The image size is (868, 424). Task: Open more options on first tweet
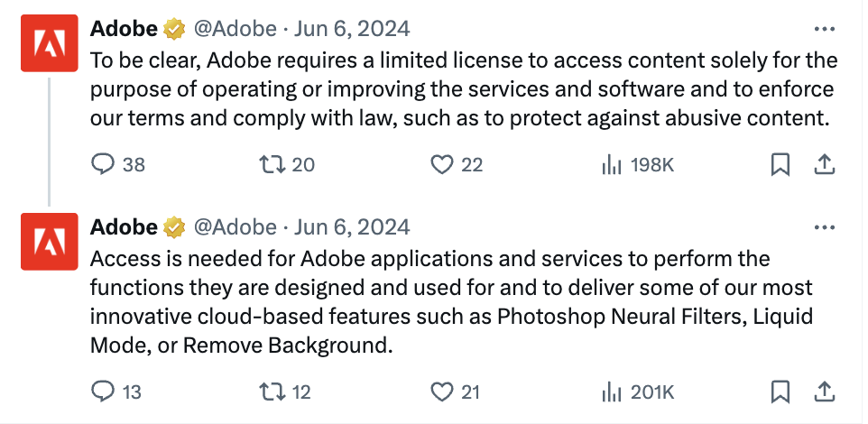point(824,29)
